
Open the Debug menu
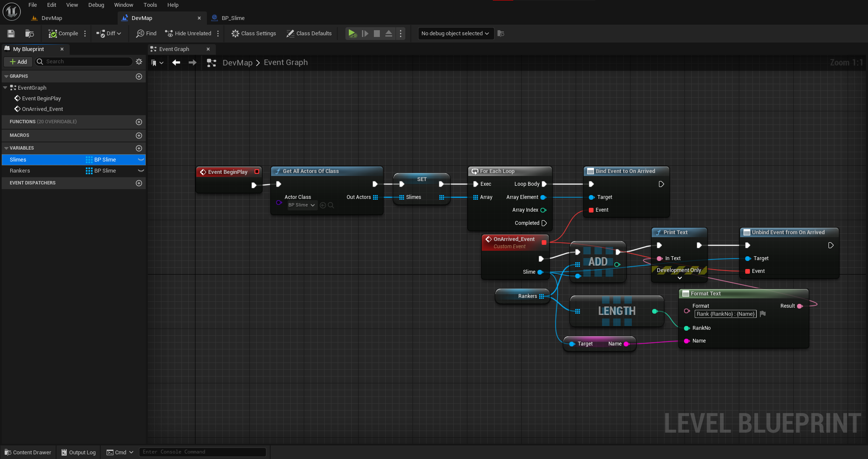(x=96, y=5)
